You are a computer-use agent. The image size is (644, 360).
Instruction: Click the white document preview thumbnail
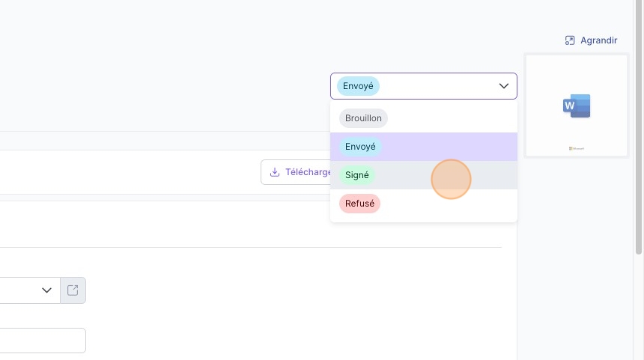click(x=577, y=106)
